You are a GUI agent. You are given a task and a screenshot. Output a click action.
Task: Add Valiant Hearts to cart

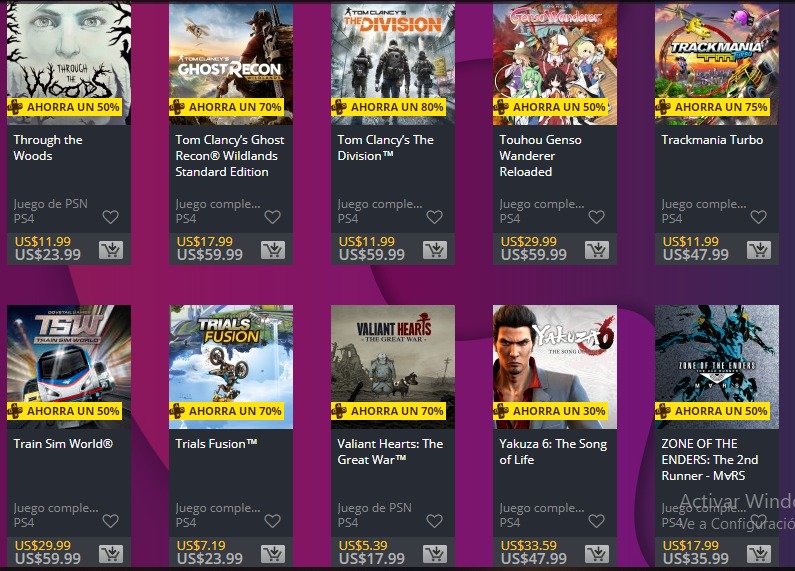tap(435, 554)
